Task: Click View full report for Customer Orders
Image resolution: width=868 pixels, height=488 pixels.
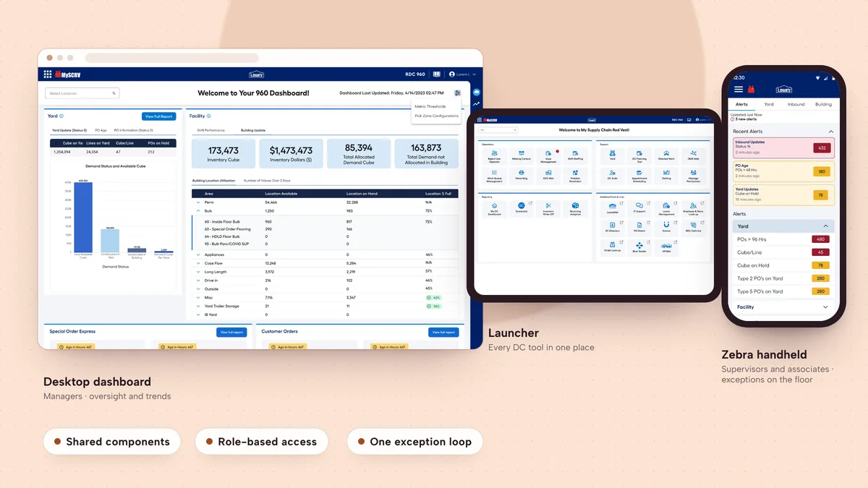Action: tap(443, 333)
